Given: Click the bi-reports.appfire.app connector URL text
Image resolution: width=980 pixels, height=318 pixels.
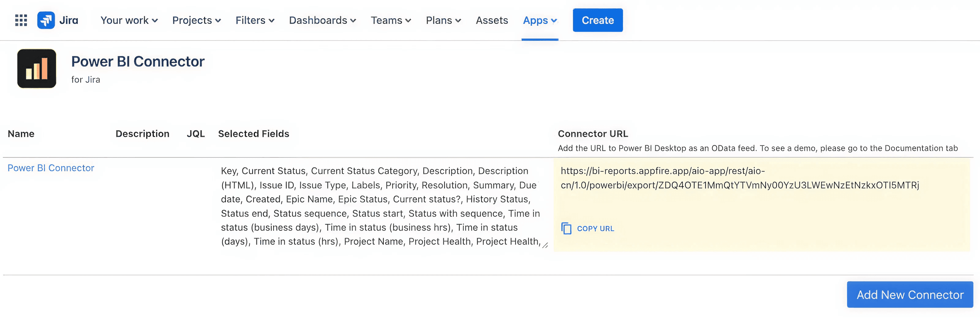Looking at the screenshot, I should pyautogui.click(x=740, y=178).
